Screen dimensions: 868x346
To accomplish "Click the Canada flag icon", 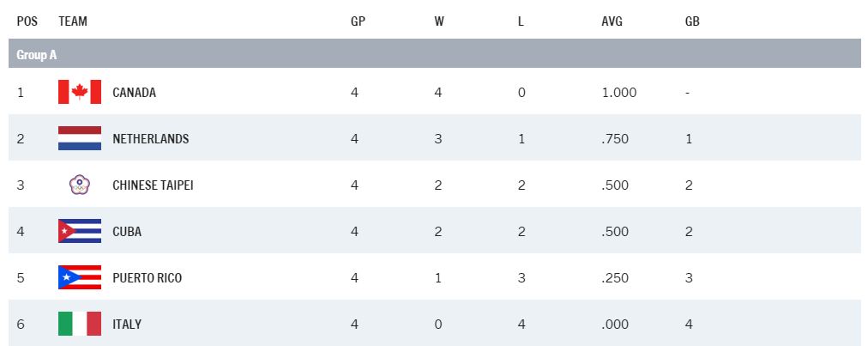I will point(80,92).
